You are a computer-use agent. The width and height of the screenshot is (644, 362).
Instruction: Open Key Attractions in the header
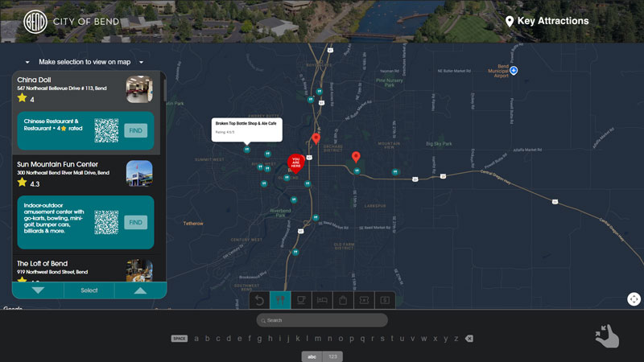coord(547,21)
